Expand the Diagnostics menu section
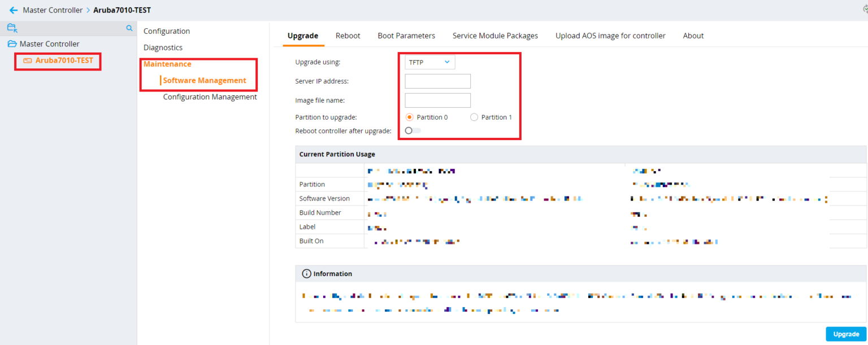 [163, 47]
